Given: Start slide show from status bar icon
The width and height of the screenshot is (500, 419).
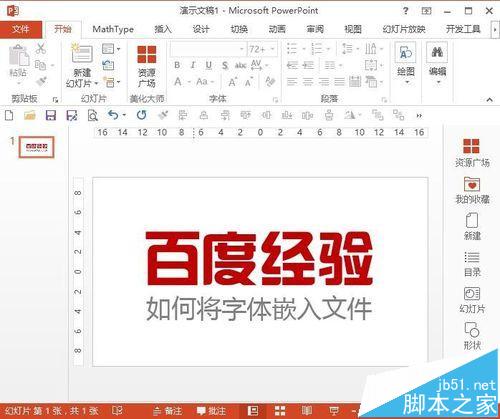Looking at the screenshot, I should 334,411.
